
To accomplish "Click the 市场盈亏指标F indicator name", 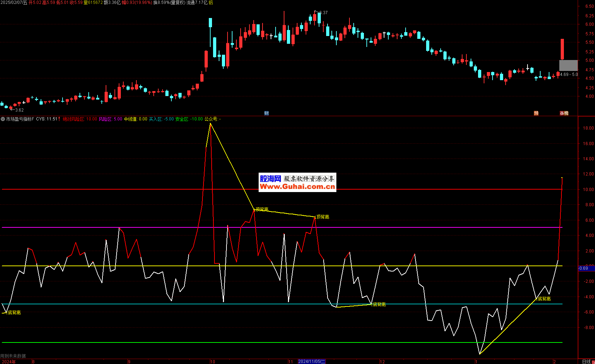I will pyautogui.click(x=20, y=119).
